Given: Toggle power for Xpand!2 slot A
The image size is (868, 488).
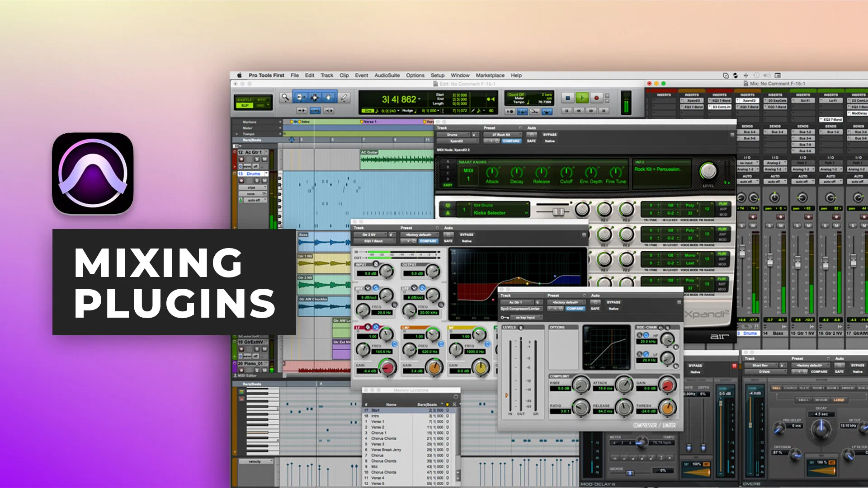Looking at the screenshot, I should [x=448, y=205].
